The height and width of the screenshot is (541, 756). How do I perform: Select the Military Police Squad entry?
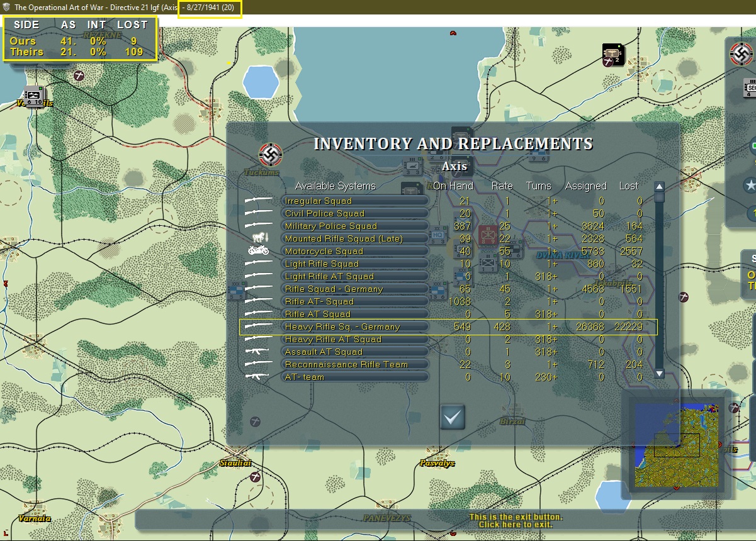pos(355,226)
